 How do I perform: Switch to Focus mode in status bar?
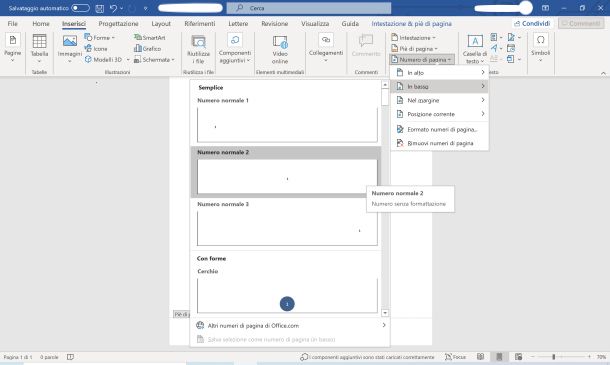coord(455,357)
